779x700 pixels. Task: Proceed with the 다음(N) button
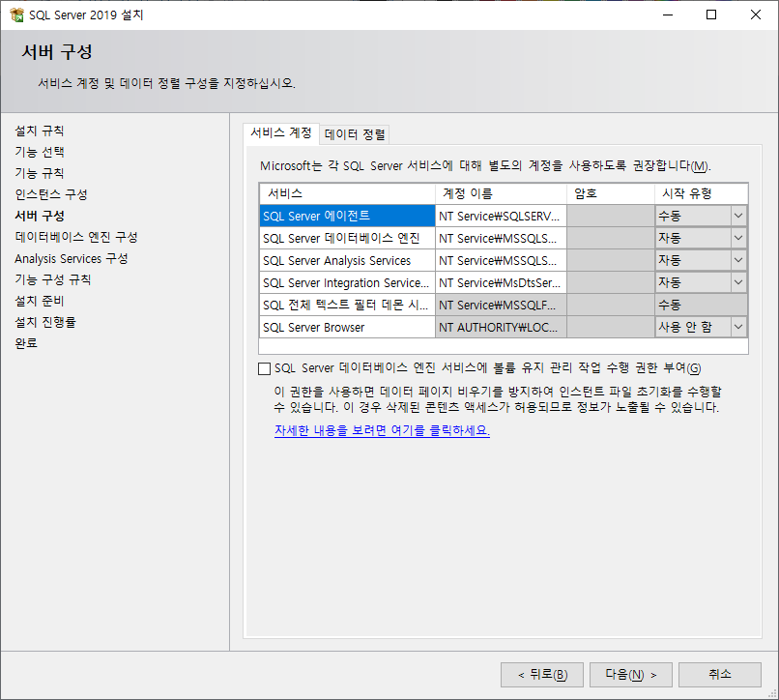(x=631, y=675)
